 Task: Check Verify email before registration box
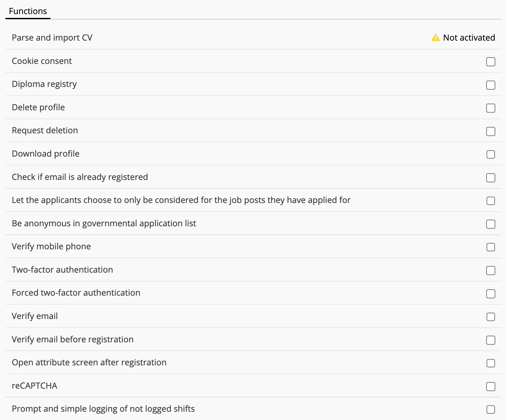pyautogui.click(x=491, y=340)
